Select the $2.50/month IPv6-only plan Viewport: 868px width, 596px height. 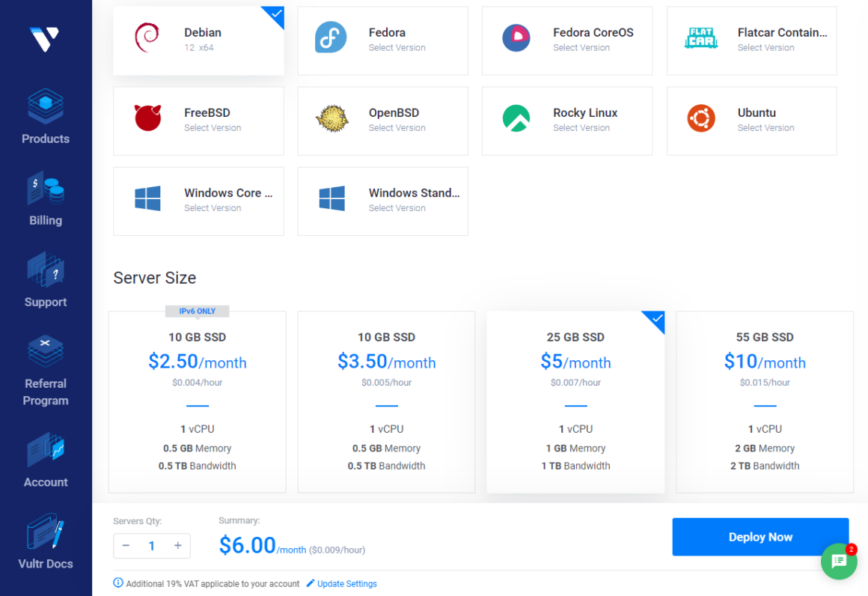(x=198, y=402)
